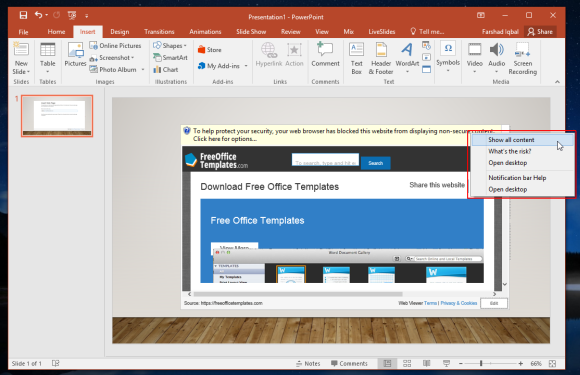Insert a Chart
Viewport: 580px width, 375px height.
(x=166, y=70)
